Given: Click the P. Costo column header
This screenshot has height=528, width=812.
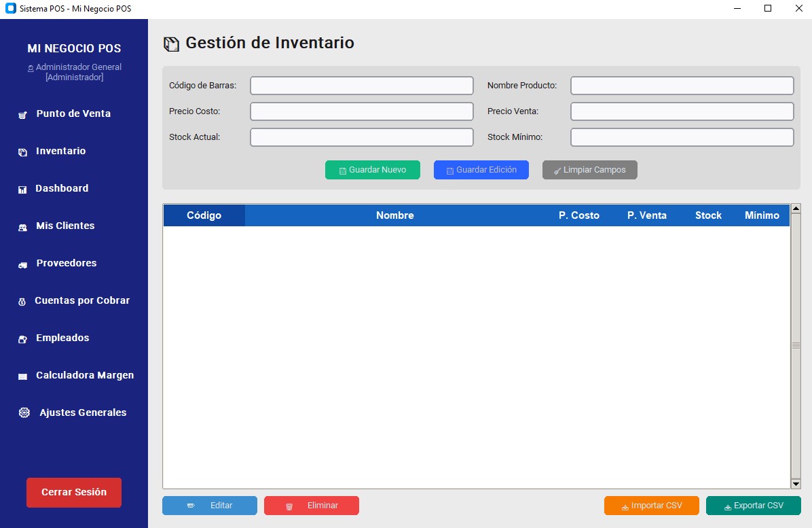Looking at the screenshot, I should click(x=579, y=215).
